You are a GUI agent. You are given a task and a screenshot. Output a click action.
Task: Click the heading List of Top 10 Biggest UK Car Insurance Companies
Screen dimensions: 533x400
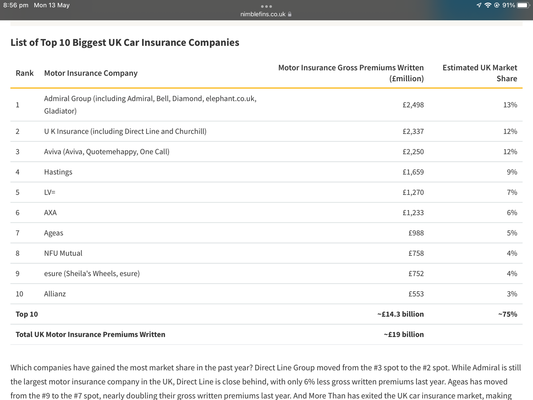point(125,42)
